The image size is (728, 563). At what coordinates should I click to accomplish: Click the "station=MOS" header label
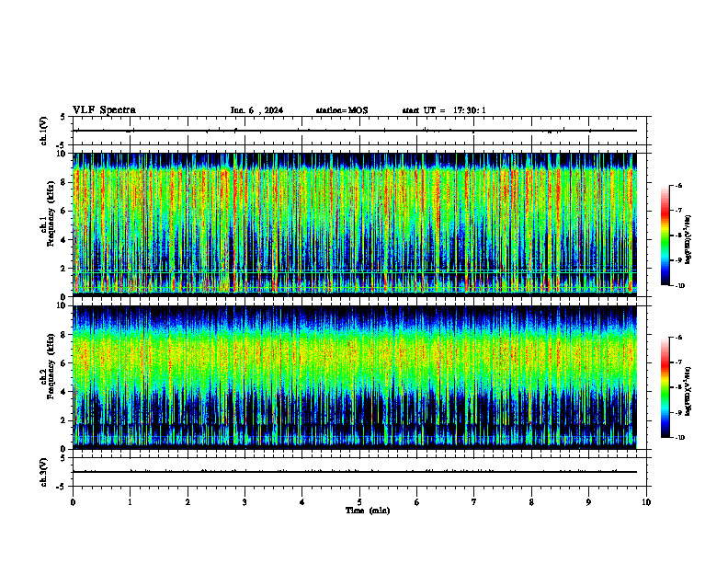pos(342,110)
